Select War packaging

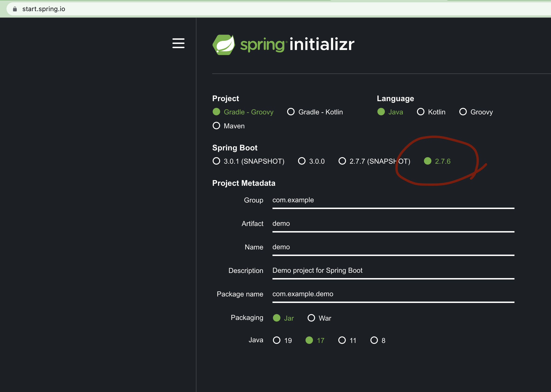tap(319, 318)
